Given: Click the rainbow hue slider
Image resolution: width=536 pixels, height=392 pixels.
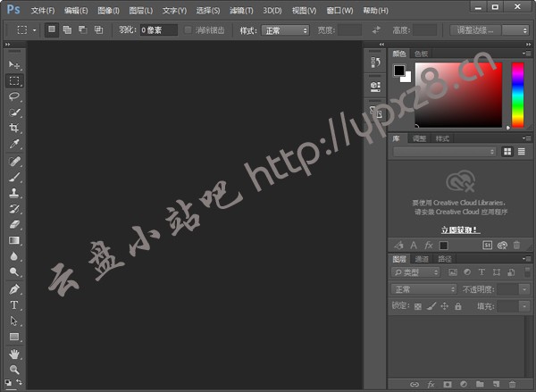Looking at the screenshot, I should (517, 95).
